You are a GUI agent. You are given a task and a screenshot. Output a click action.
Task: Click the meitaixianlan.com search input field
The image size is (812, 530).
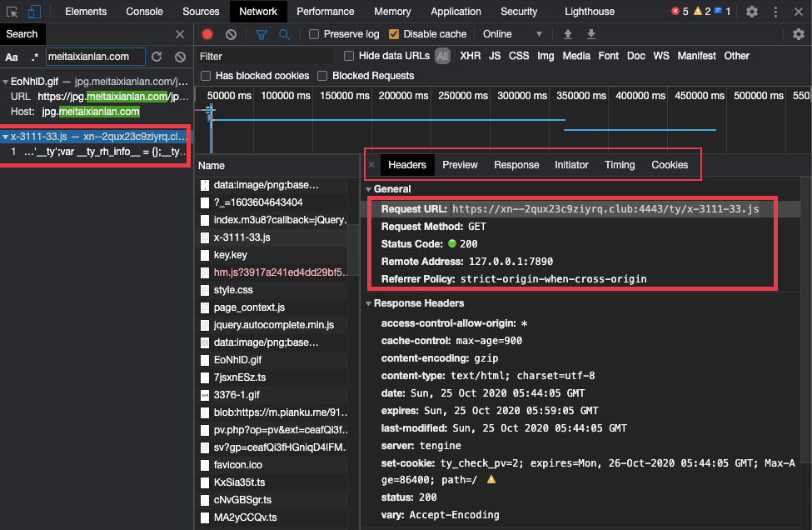click(x=96, y=57)
